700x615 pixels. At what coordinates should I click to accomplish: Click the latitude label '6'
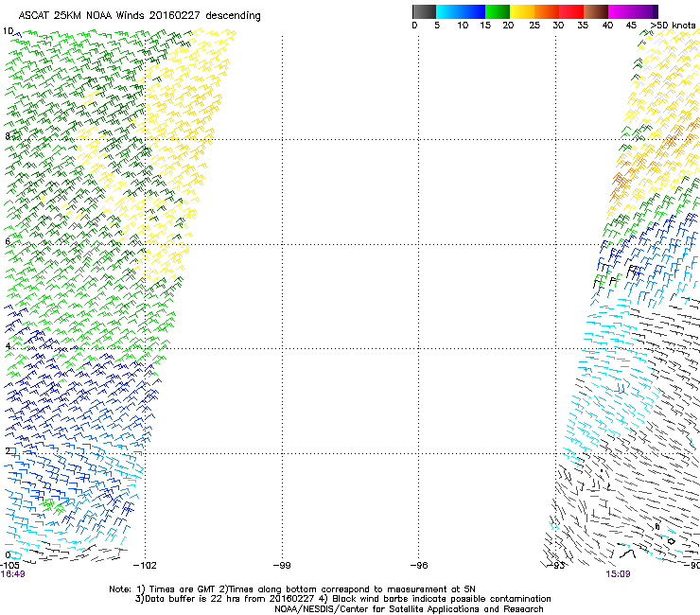[x=8, y=241]
